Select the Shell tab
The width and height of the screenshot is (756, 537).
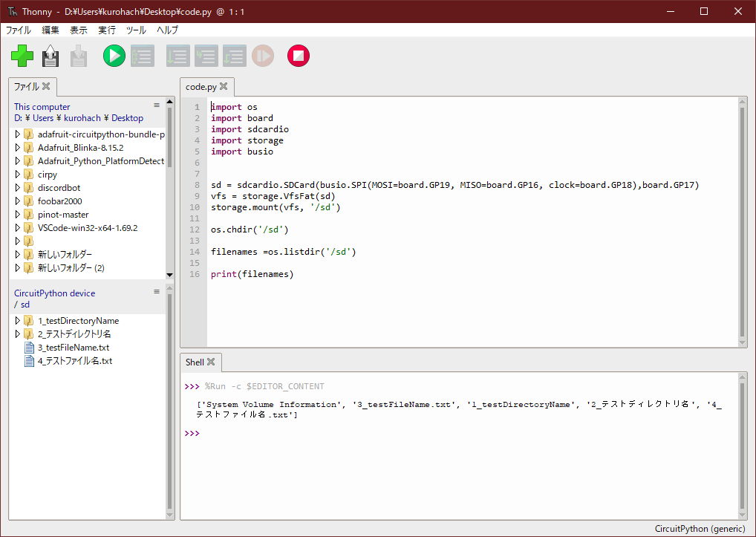click(195, 362)
